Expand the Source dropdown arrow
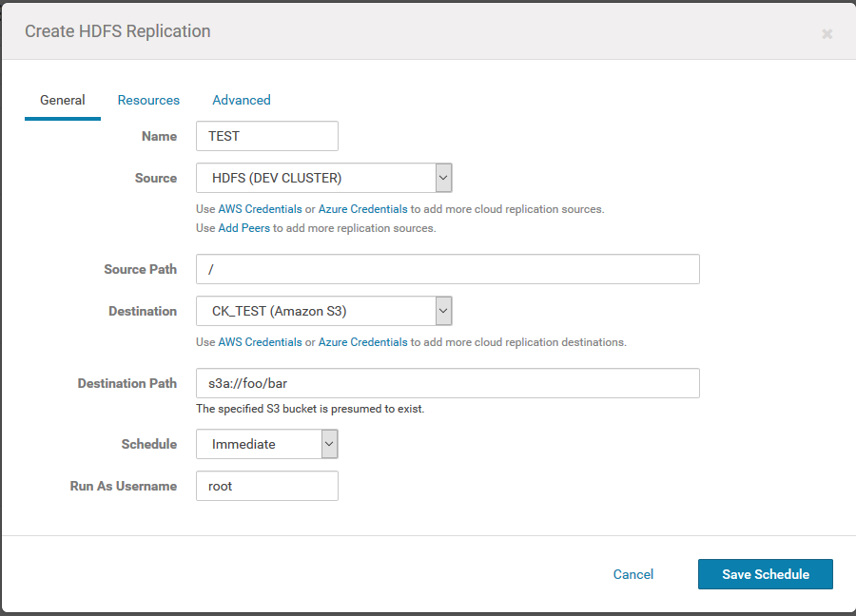 pos(443,178)
